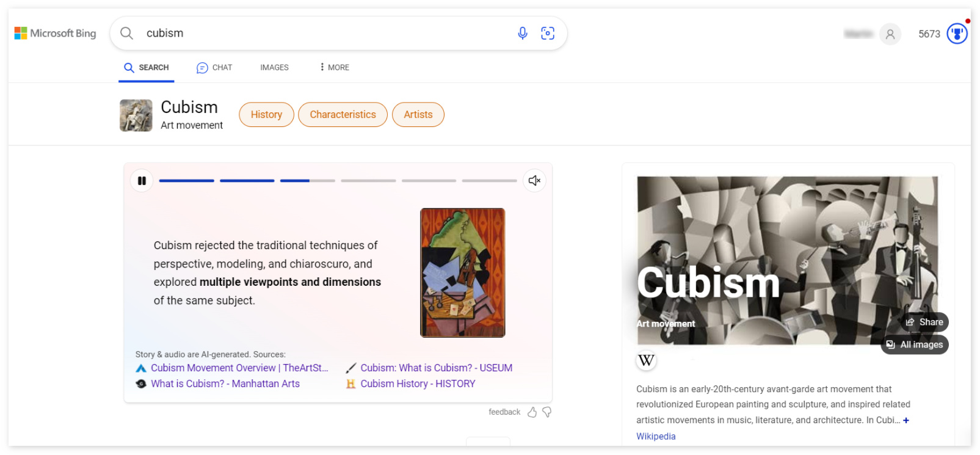Click the microphone voice search icon
The image size is (980, 455).
[x=522, y=33]
